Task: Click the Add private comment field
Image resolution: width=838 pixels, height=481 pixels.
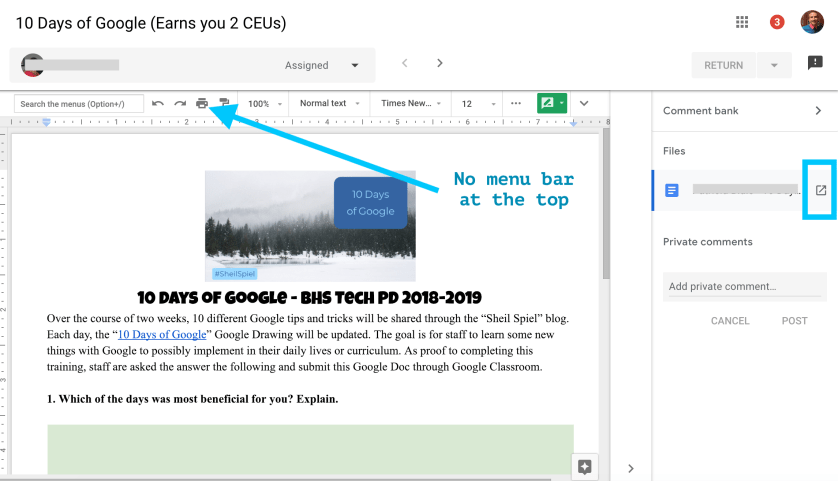Action: [x=745, y=287]
